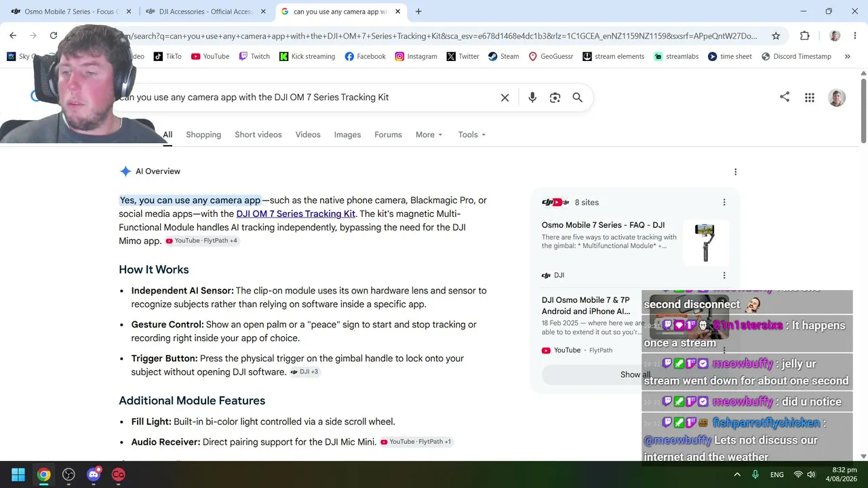Image resolution: width=868 pixels, height=488 pixels.
Task: Open the 8 sites three-dot menu
Action: coord(724,202)
